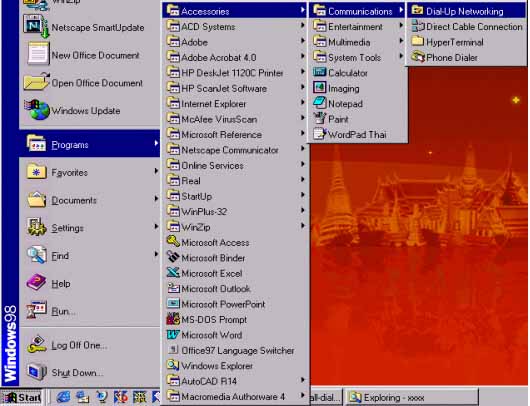Click AutoCAD R14 folder entry
530x406 pixels.
pyautogui.click(x=235, y=381)
